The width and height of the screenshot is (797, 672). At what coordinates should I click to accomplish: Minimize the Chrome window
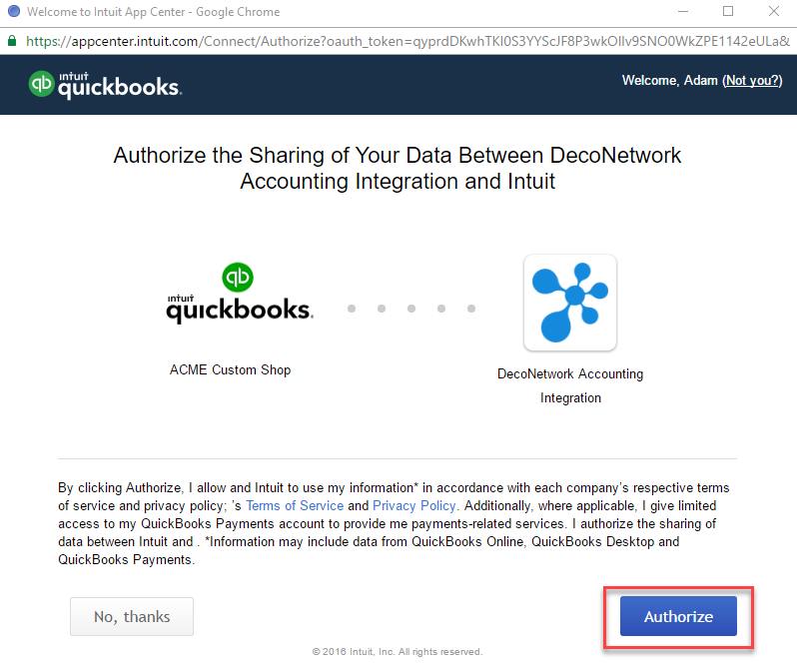pos(683,11)
